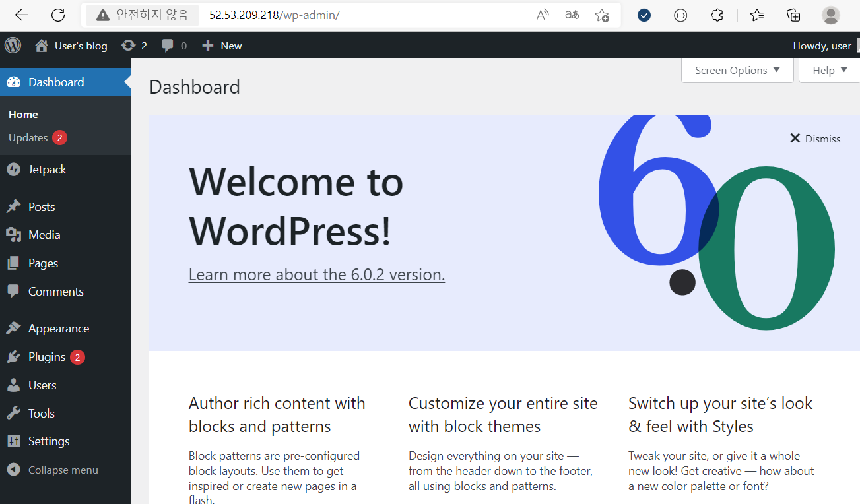Click the not-secure warning triangle icon
860x504 pixels.
102,15
